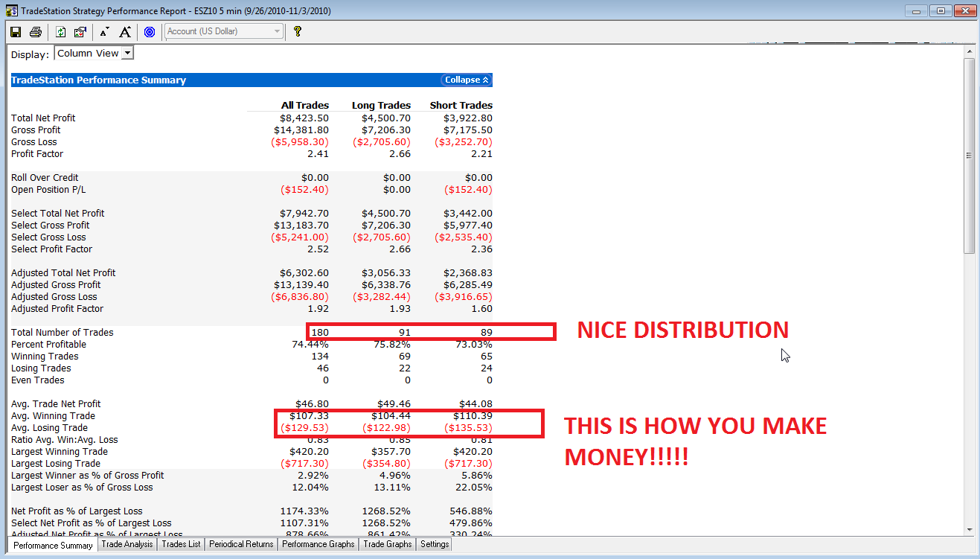This screenshot has height=559, width=980.
Task: Decrease font size with small A icon
Action: pos(104,32)
